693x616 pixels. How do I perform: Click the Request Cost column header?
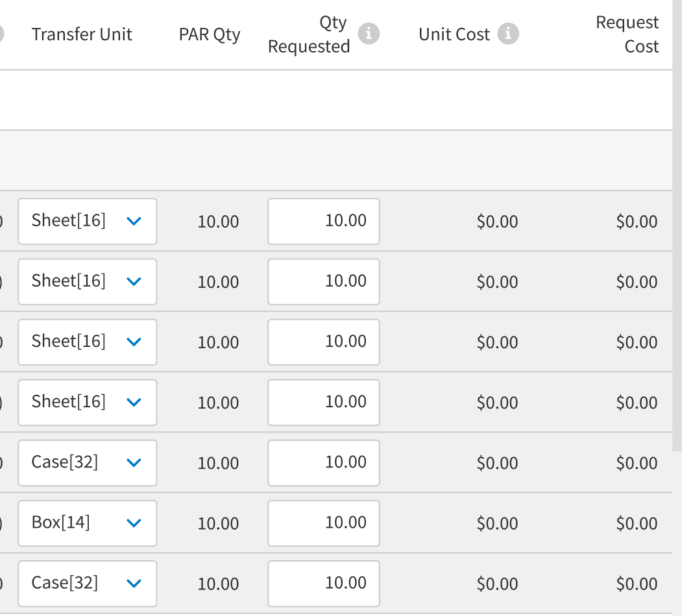click(627, 34)
